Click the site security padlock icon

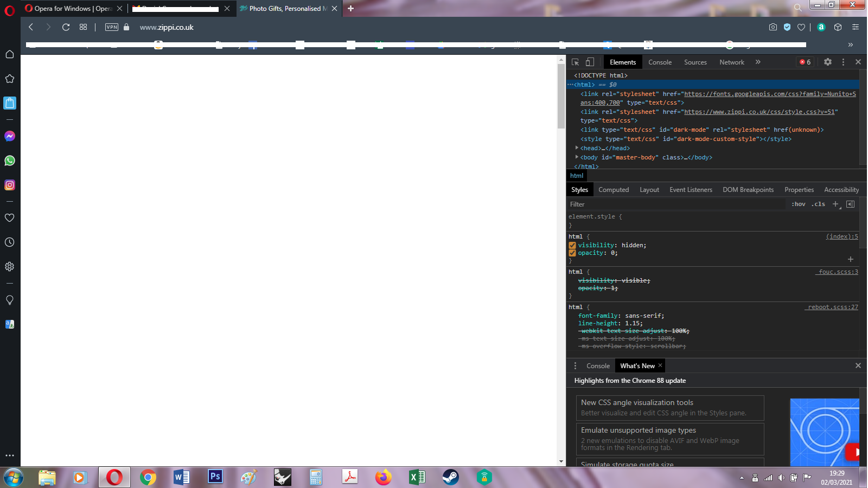126,27
